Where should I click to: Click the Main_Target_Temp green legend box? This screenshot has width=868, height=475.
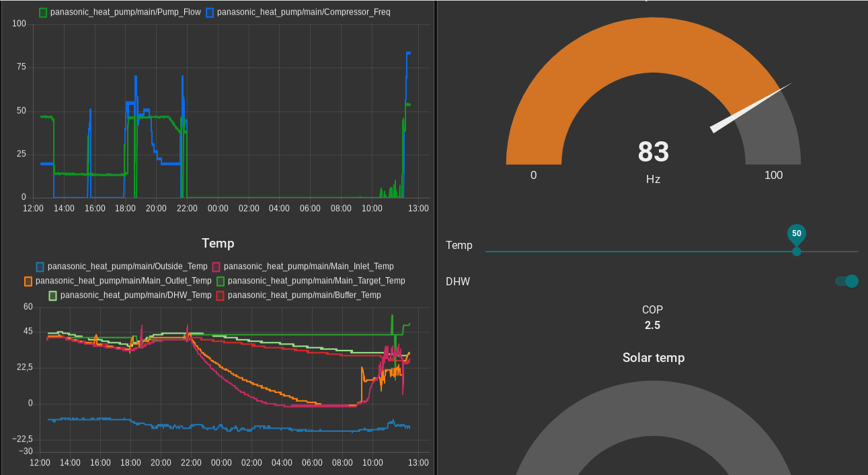tap(221, 281)
